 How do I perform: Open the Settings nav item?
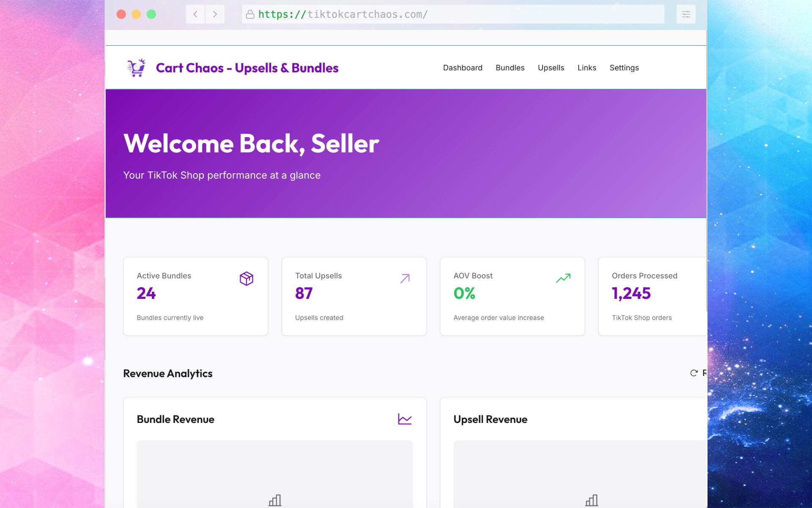pos(624,68)
